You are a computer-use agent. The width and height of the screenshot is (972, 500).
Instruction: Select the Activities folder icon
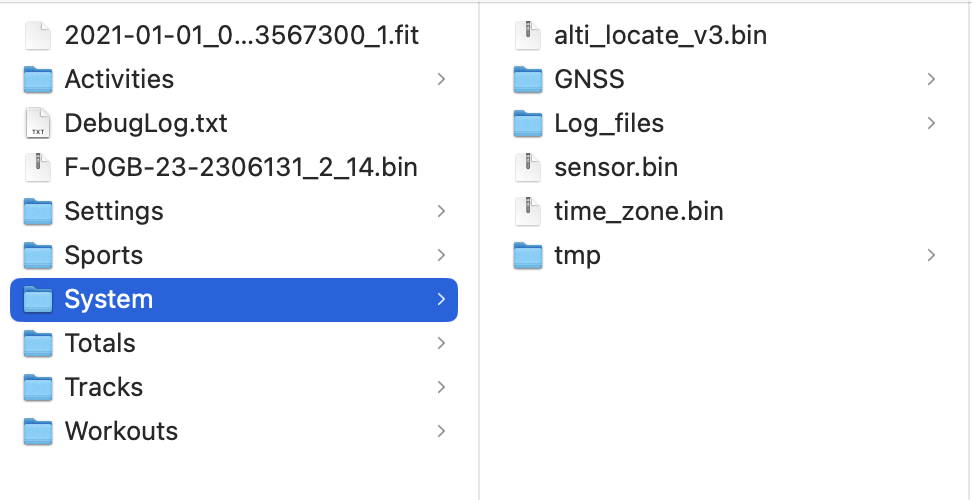(38, 79)
